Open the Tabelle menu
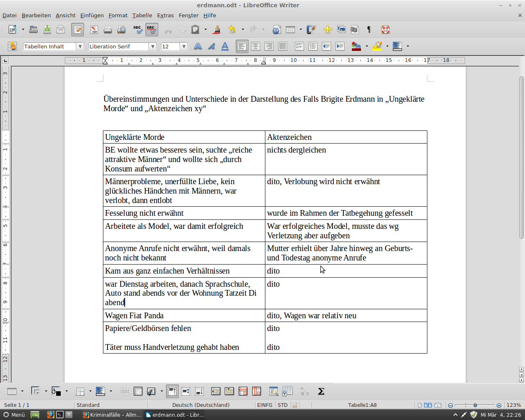The height and width of the screenshot is (420, 525). (x=142, y=15)
